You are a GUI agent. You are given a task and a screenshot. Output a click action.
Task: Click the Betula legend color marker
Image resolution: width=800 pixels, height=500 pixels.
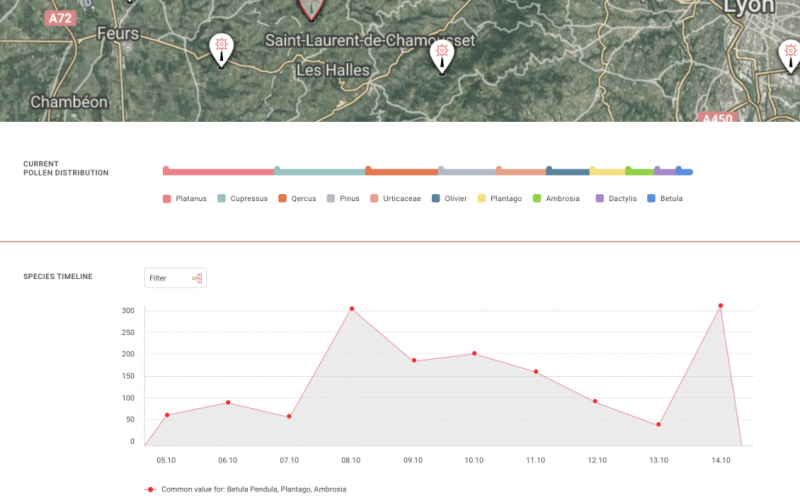click(x=653, y=199)
